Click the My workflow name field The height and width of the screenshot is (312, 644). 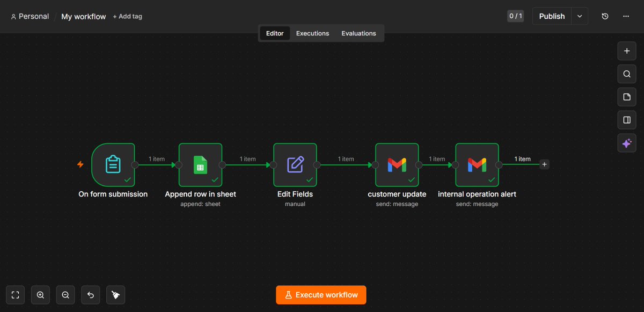(84, 17)
